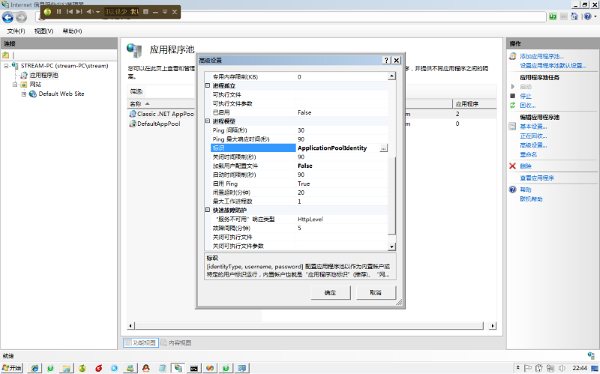Collapse the 进程孤立 section in the dialog

tap(207, 85)
